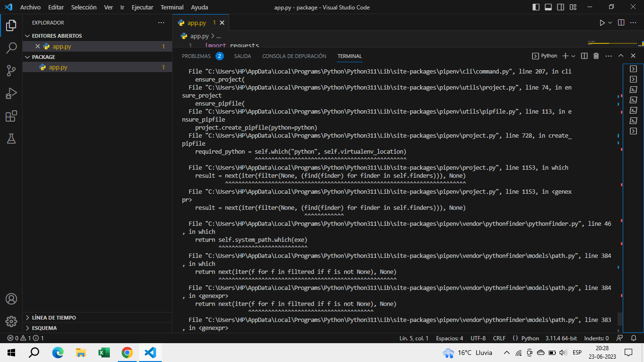Open the 16°C Lluvia weather widget
Viewport: 644px width, 362px height.
[x=468, y=353]
